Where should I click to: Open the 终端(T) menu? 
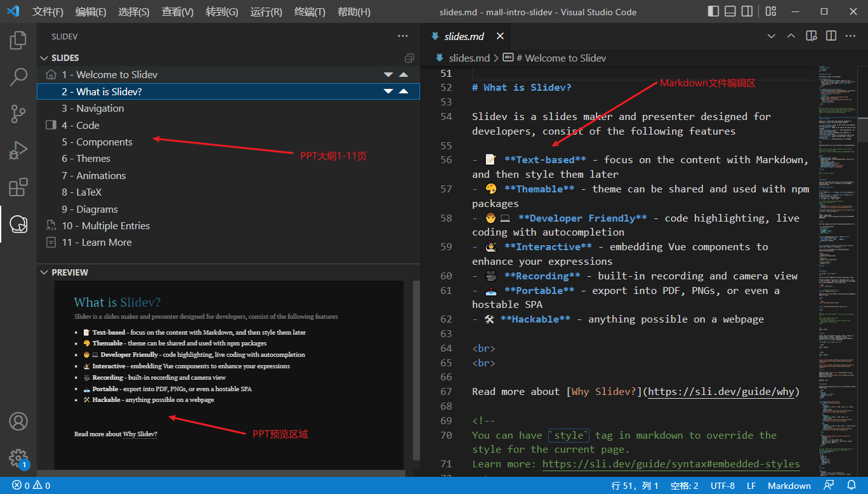pos(310,11)
